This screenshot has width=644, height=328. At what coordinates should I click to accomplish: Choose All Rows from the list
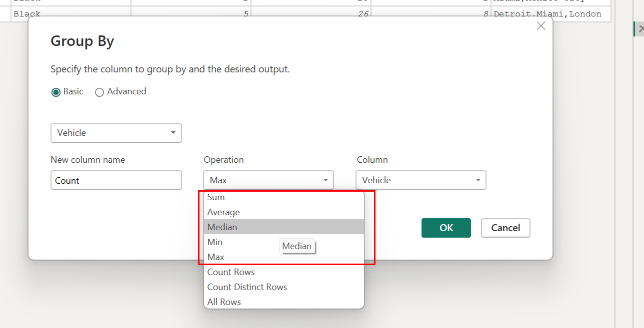coord(284,302)
